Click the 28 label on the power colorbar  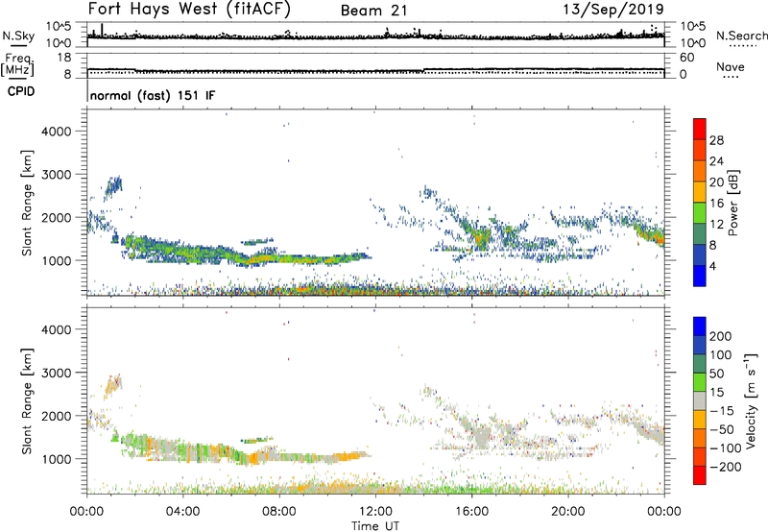click(716, 140)
